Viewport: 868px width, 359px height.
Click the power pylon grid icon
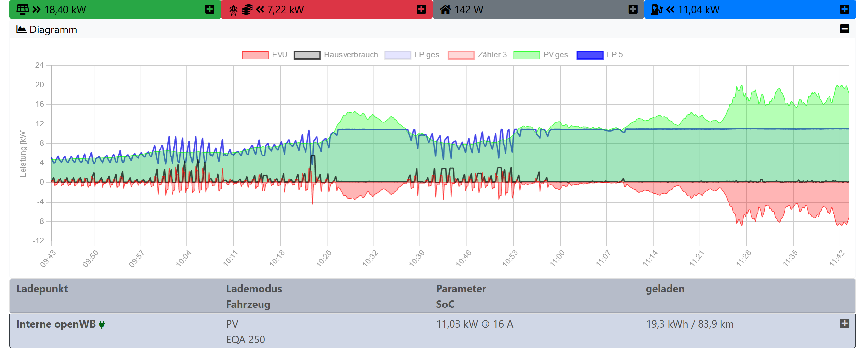[x=233, y=10]
